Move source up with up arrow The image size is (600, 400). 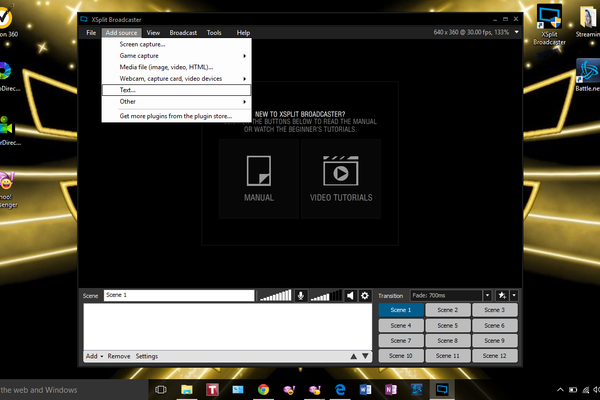pyautogui.click(x=352, y=356)
